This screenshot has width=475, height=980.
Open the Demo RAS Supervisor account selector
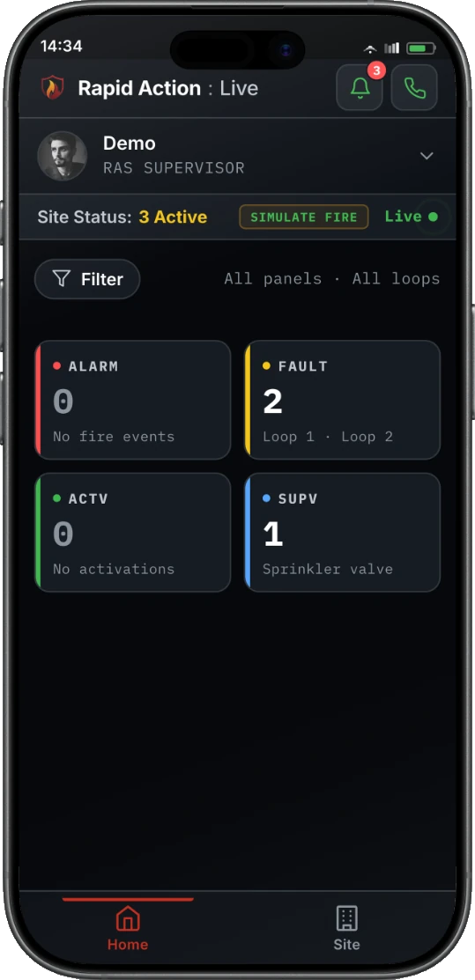coord(237,156)
